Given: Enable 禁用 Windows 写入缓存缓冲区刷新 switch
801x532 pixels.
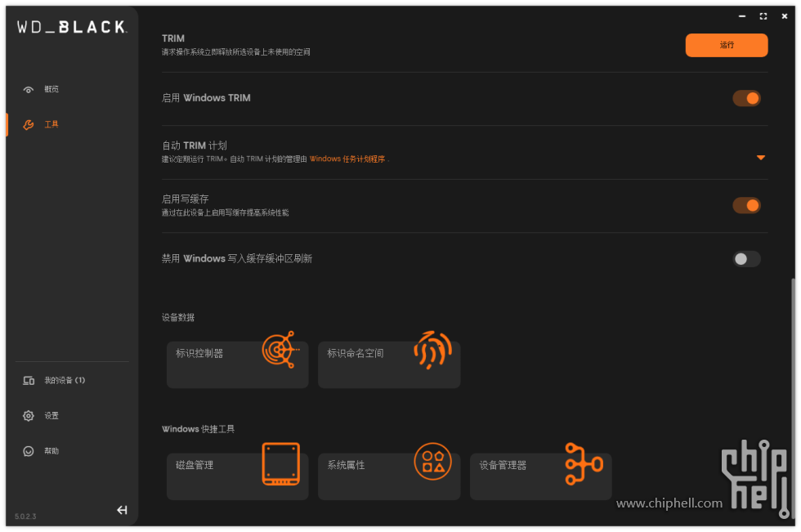Looking at the screenshot, I should (746, 259).
